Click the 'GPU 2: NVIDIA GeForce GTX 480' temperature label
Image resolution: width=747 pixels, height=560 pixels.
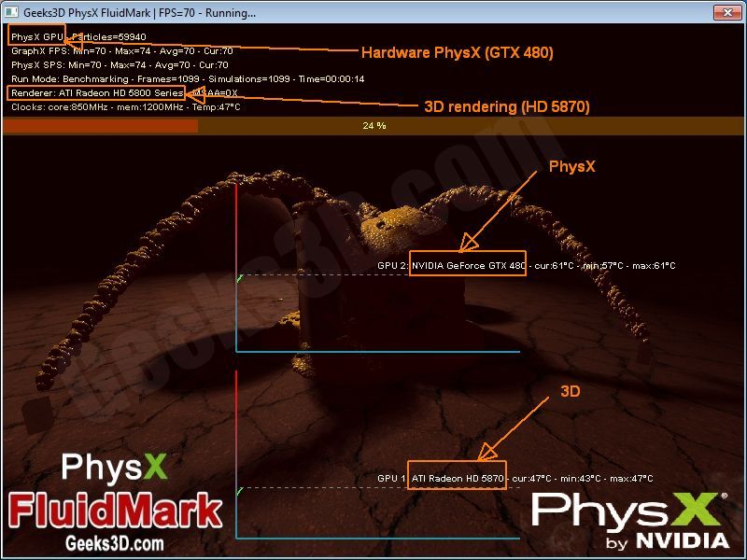[x=527, y=266]
